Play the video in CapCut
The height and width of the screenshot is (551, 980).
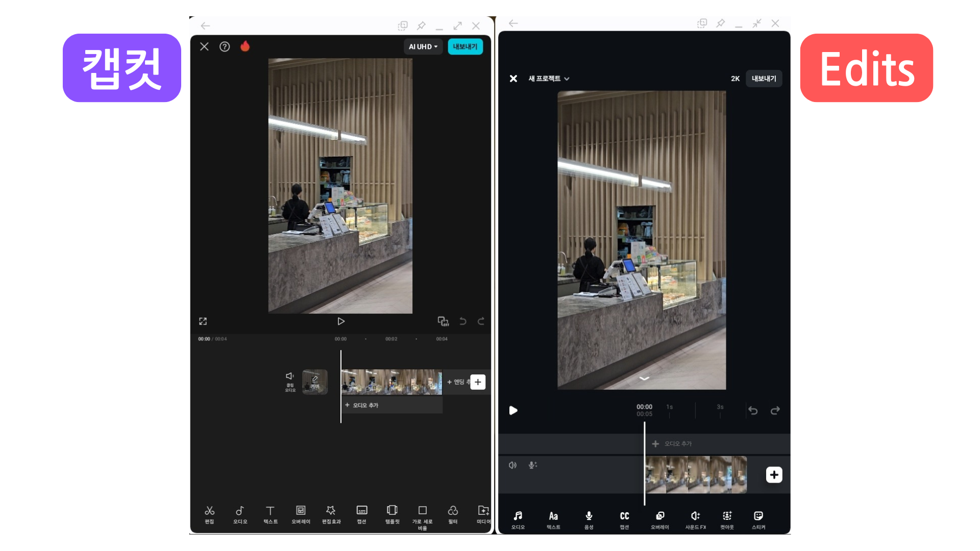(x=341, y=321)
